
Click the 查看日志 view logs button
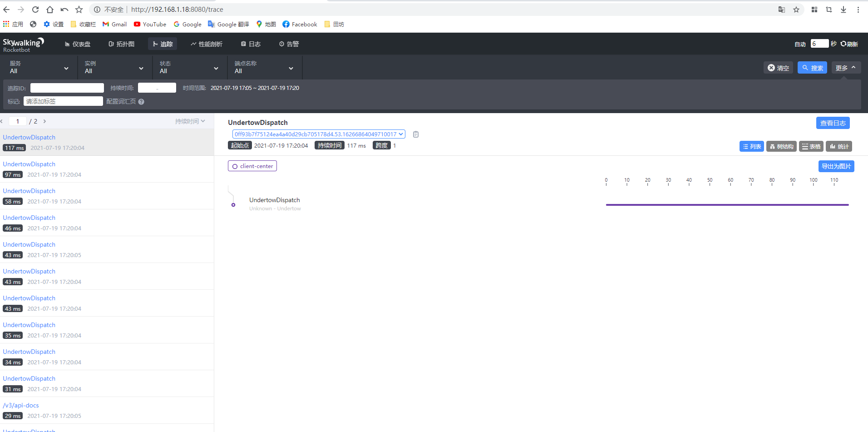click(x=833, y=123)
